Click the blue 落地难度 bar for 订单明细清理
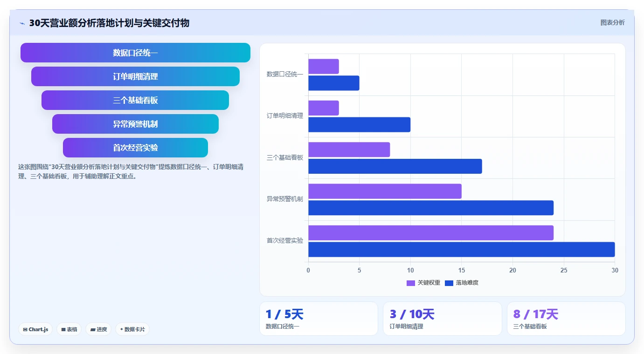Screen dimensions: 644x354 [x=360, y=125]
